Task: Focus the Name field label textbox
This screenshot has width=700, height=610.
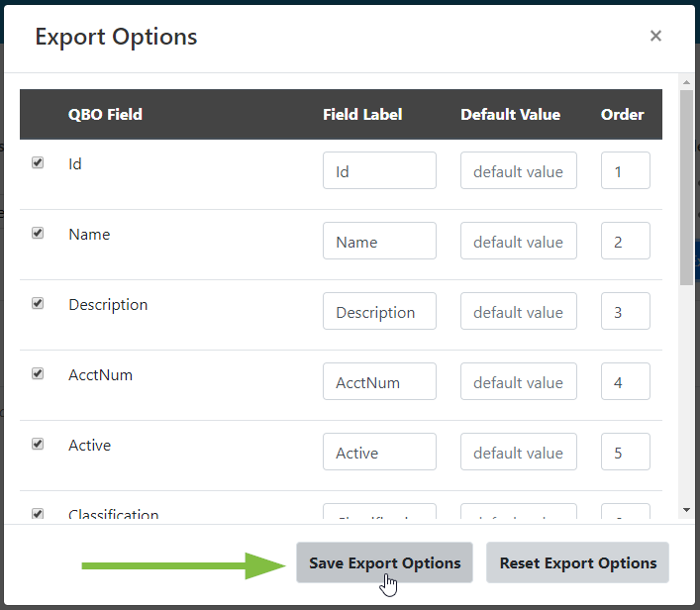Action: 379,241
